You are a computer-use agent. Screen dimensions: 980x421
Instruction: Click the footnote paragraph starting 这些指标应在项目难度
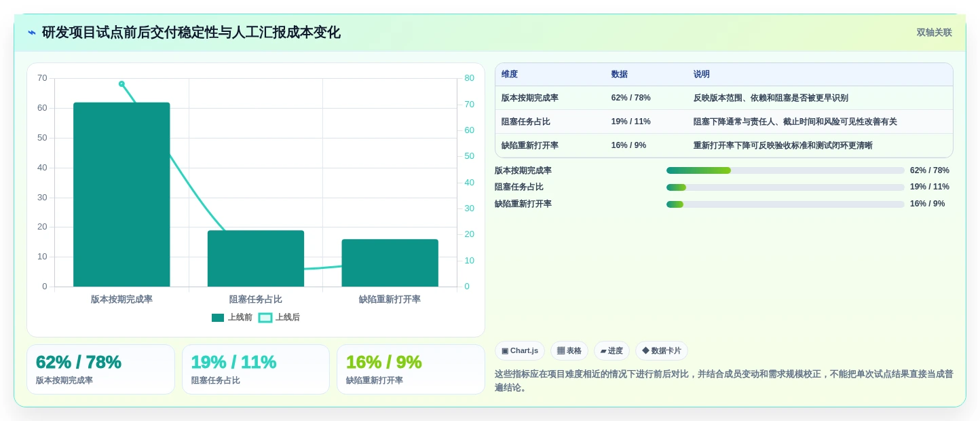click(723, 381)
